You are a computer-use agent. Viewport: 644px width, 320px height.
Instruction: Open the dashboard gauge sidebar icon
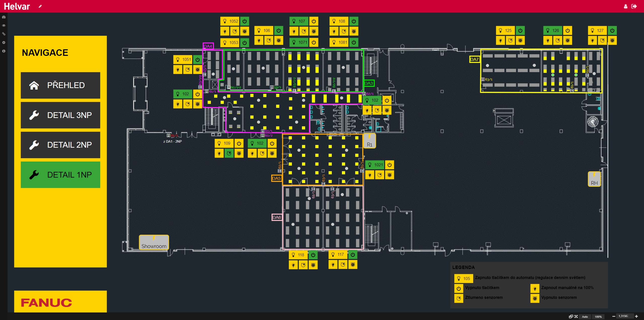[x=4, y=17]
